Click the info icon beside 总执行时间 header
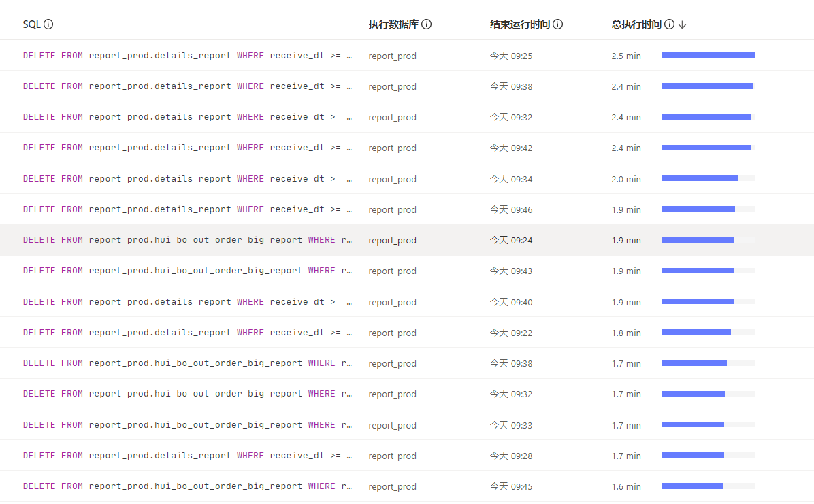 (x=669, y=24)
